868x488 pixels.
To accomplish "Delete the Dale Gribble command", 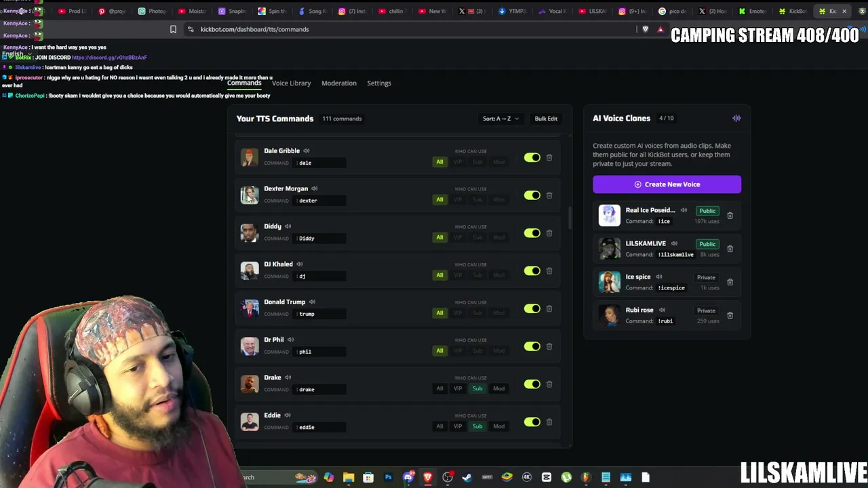I will click(x=549, y=158).
